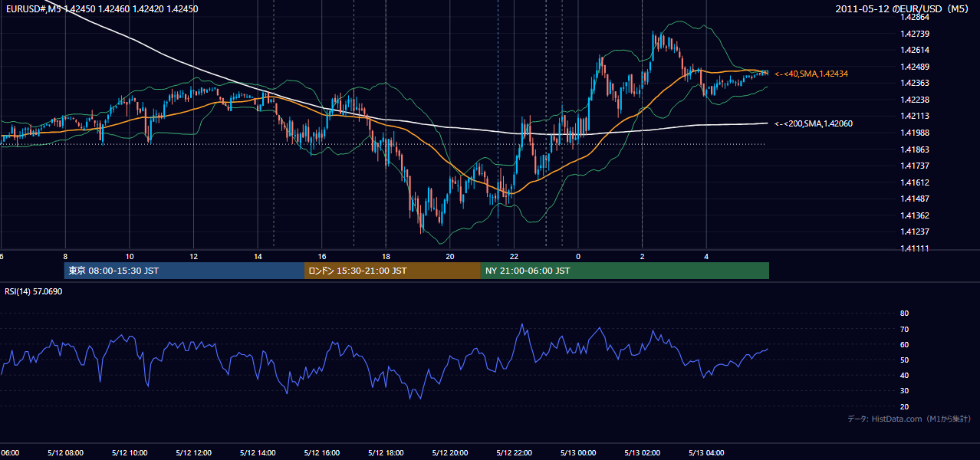Click price axis value 1.41111
The image size is (980, 460).
click(x=916, y=248)
